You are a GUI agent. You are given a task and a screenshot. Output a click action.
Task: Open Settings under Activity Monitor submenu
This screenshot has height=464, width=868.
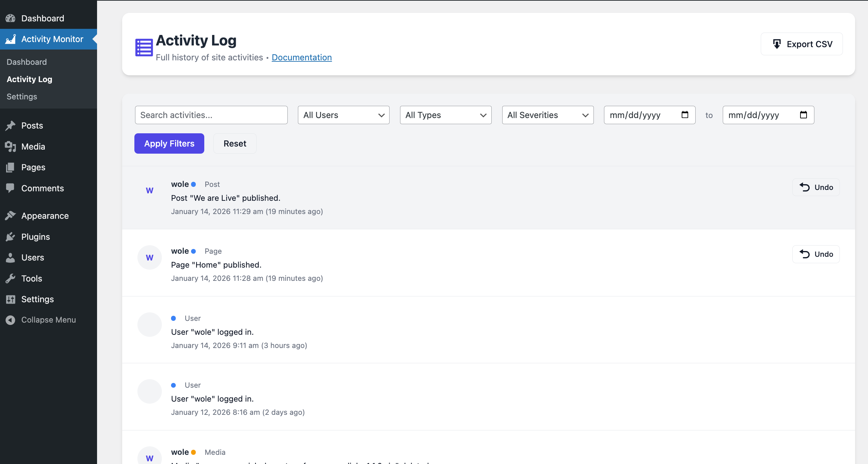(x=22, y=97)
